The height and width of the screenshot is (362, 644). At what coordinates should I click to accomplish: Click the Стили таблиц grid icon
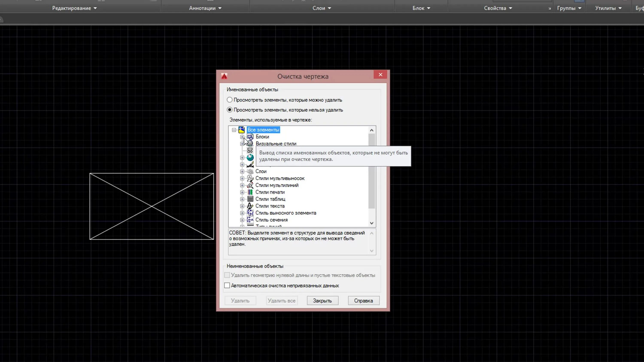[250, 199]
